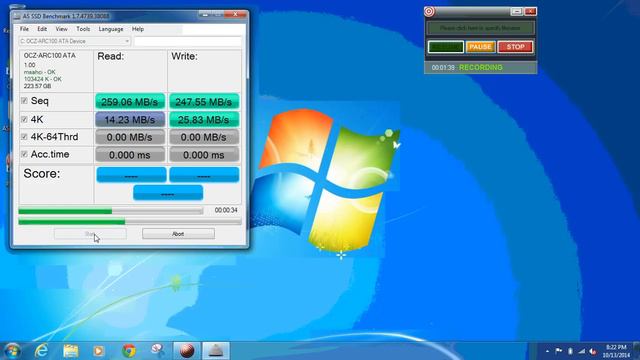The height and width of the screenshot is (360, 640).
Task: Click the lower benchmark progress bar
Action: [x=130, y=222]
